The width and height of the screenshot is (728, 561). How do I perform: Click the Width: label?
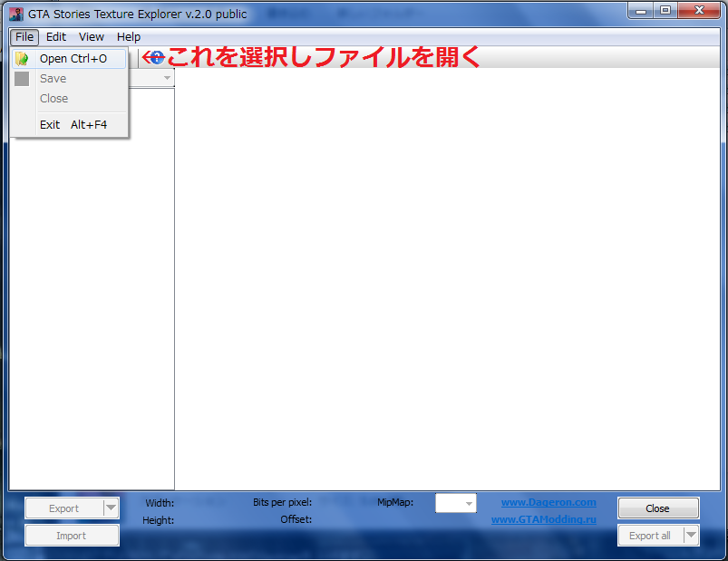pos(160,503)
